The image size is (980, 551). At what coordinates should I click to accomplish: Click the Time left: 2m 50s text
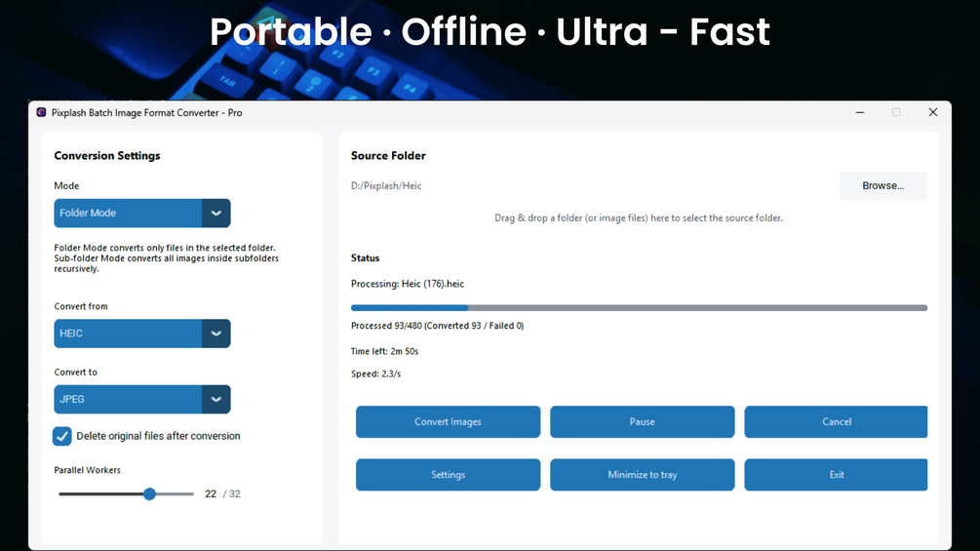click(x=384, y=351)
